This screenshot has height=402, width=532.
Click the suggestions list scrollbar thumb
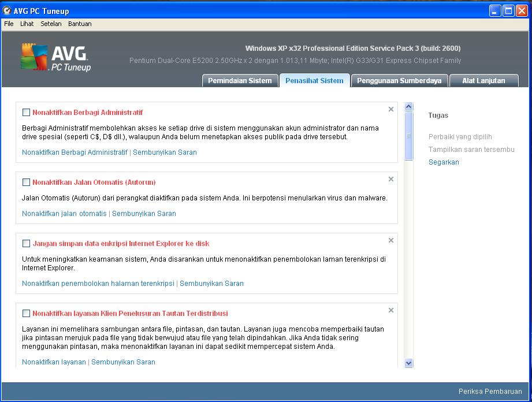(x=409, y=136)
